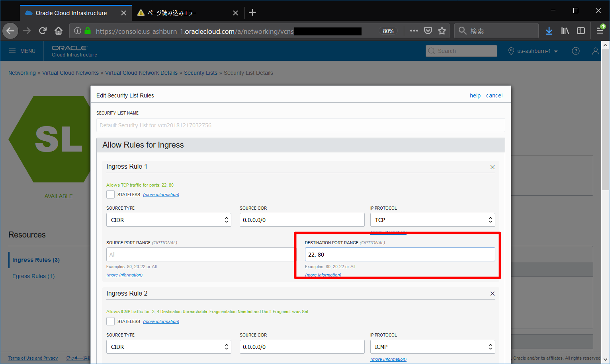Screen dimensions: 610x364
Task: Open the us-ashburn-1 region selector
Action: pyautogui.click(x=533, y=51)
